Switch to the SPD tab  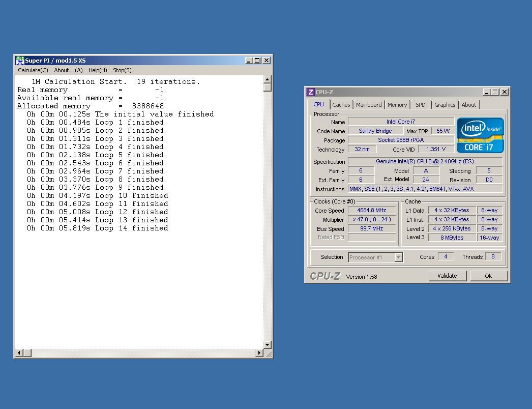pyautogui.click(x=421, y=105)
